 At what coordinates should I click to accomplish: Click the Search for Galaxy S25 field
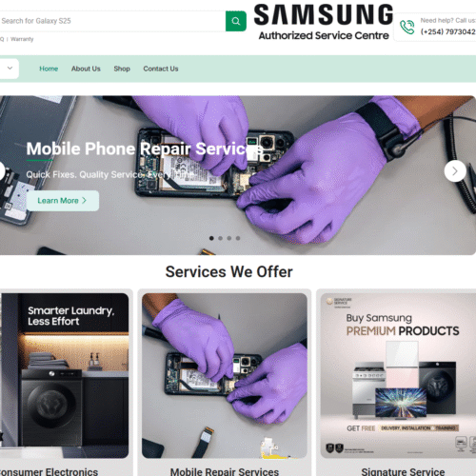(x=112, y=21)
